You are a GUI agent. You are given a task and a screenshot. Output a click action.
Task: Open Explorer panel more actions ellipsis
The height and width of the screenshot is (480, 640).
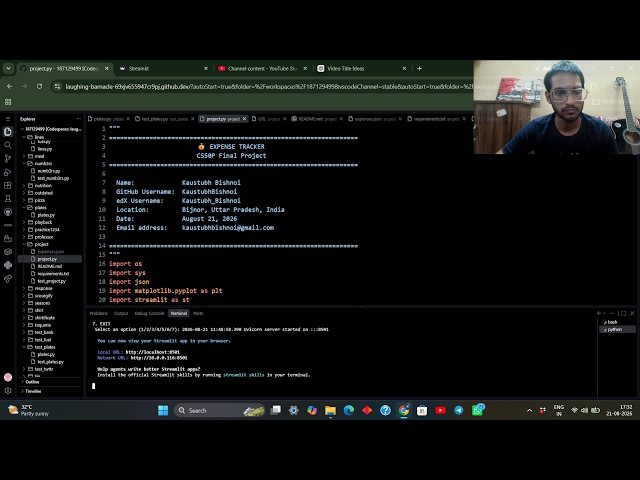(79, 119)
